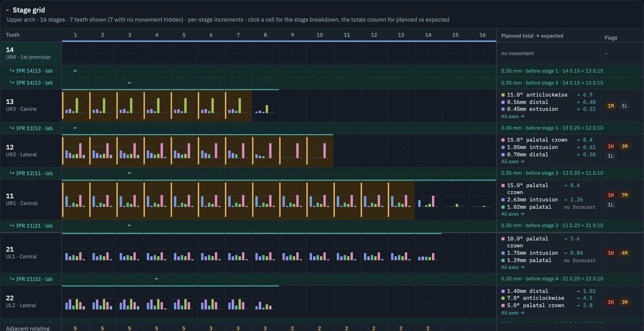
Task: Click the IPR 14|13 scissors marker under stage 3
Action: coord(129,83)
